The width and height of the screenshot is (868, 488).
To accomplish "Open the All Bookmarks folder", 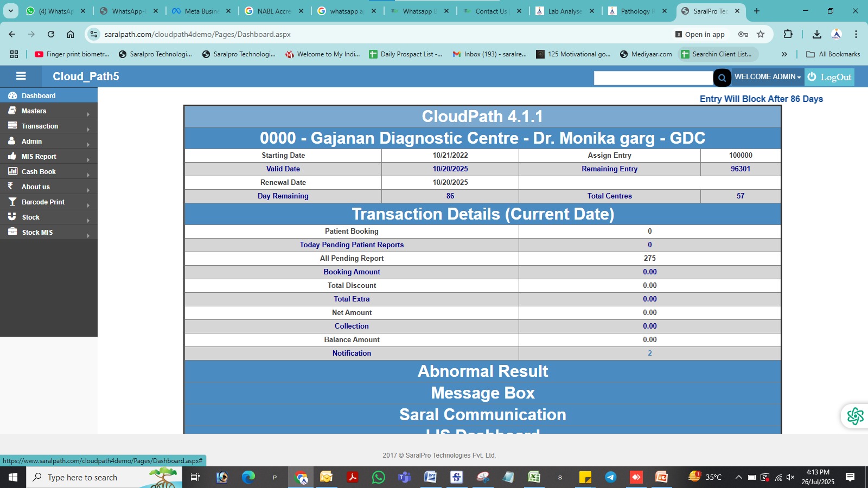I will [x=833, y=54].
